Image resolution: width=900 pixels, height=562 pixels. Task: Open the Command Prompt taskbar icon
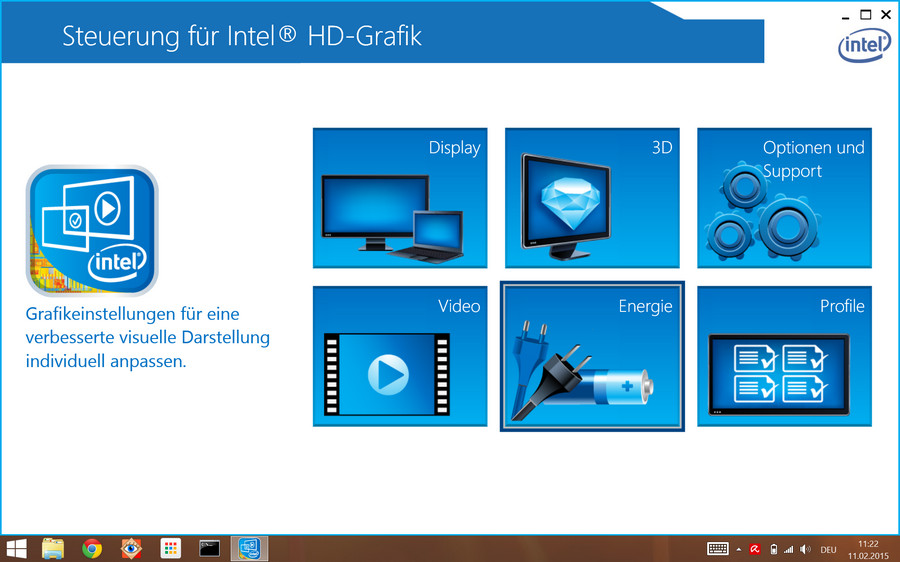coord(210,549)
